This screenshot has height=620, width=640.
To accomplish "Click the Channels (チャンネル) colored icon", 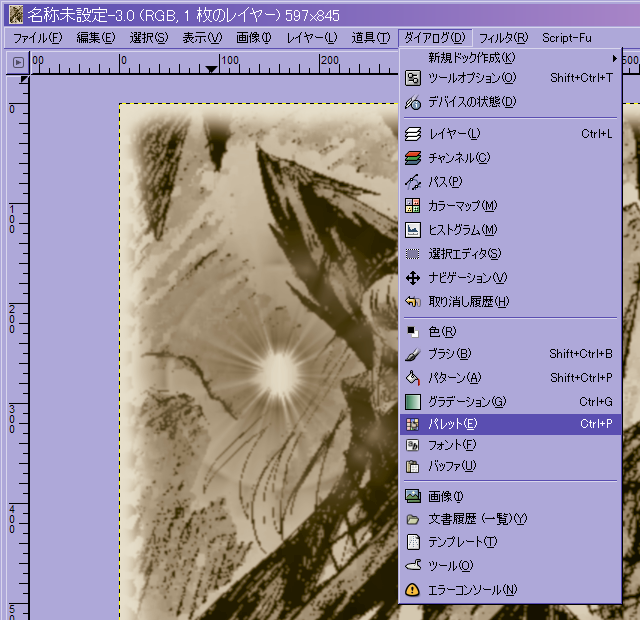I will [x=413, y=158].
